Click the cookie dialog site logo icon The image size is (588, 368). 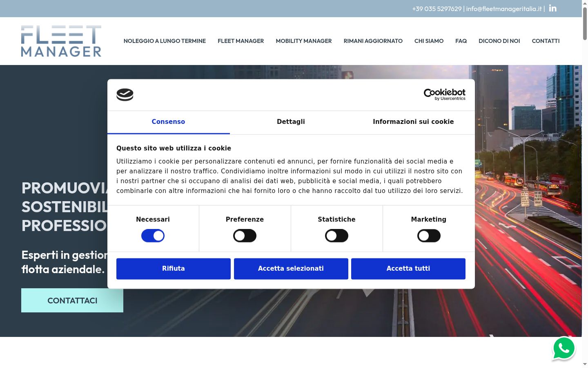tap(125, 95)
